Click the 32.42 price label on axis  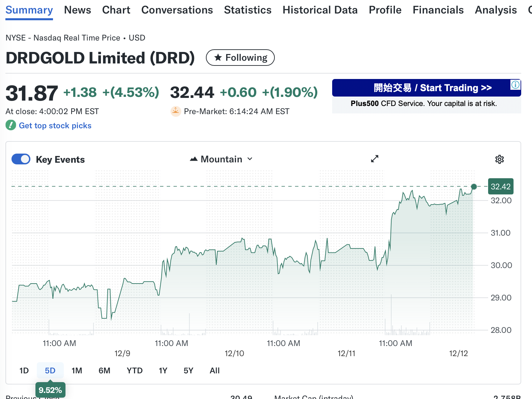(500, 187)
